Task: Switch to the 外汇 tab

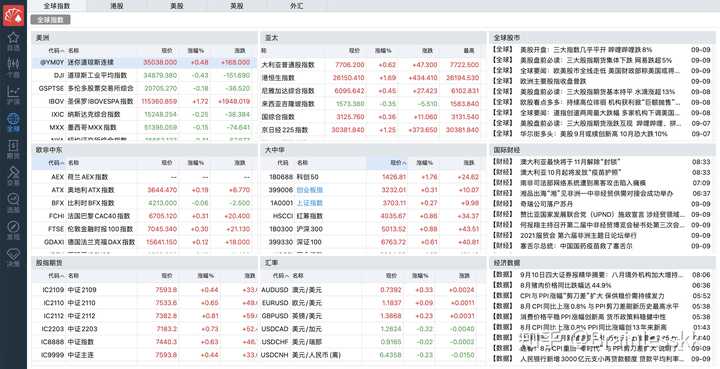Action: tap(297, 6)
